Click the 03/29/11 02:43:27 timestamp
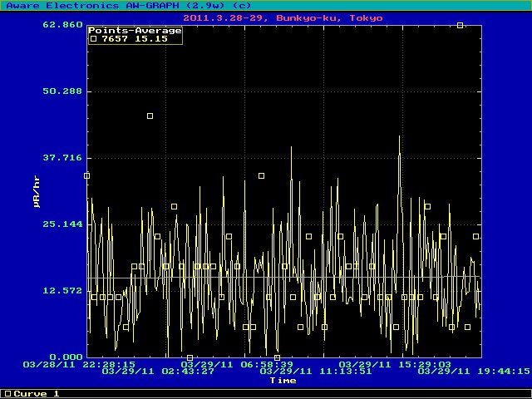This screenshot has width=532, height=399. [x=158, y=372]
